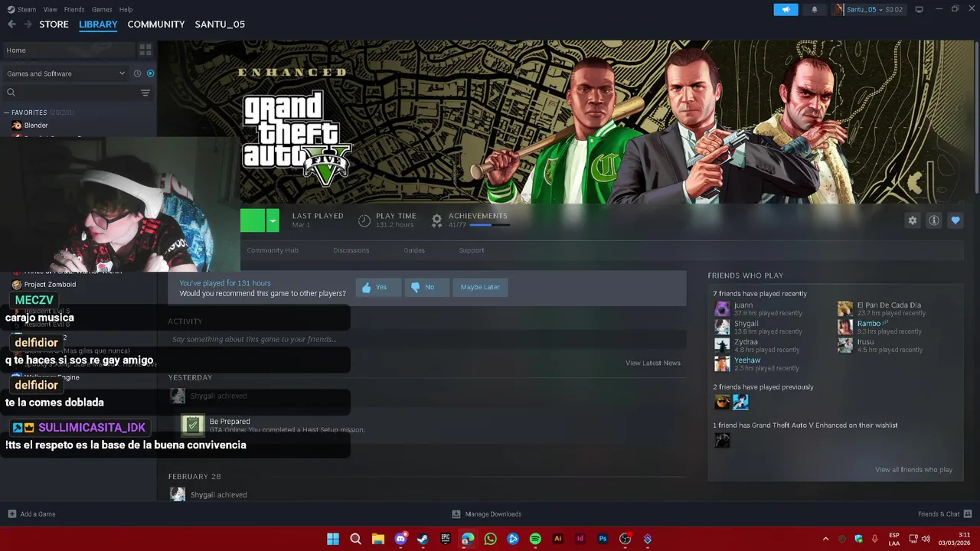This screenshot has width=980, height=551.
Task: Open game information icon
Action: (933, 220)
